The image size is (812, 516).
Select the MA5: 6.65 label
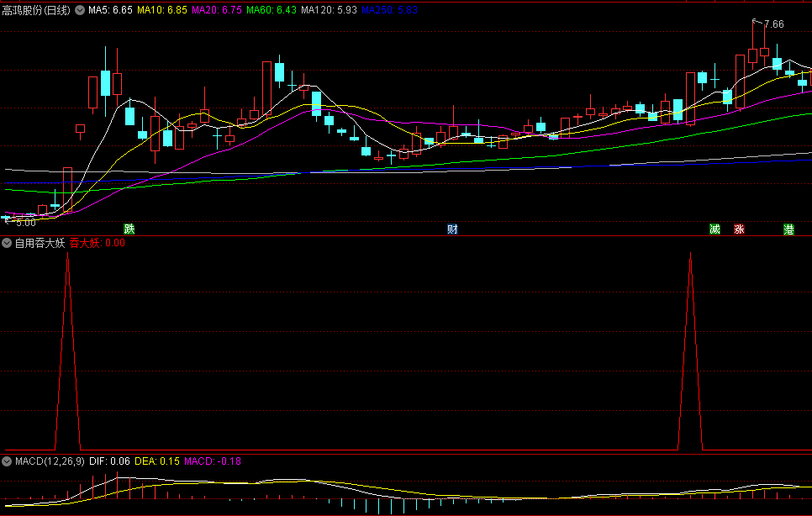click(x=110, y=10)
